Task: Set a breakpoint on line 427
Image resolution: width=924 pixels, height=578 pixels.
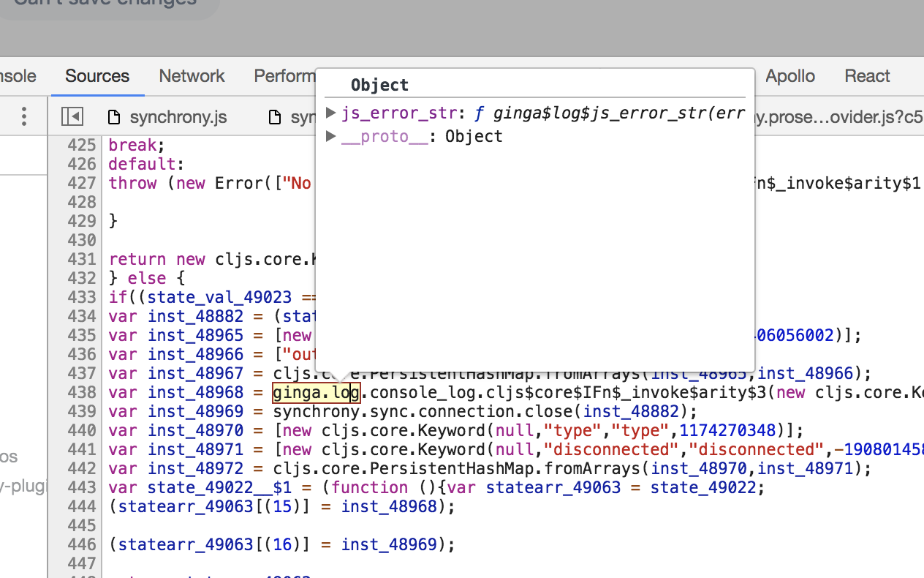Action: (83, 183)
